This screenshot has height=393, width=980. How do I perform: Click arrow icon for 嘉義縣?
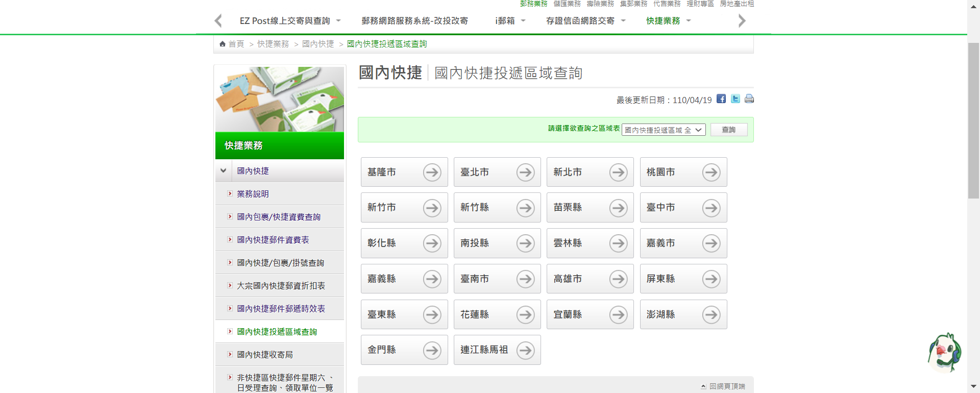432,279
